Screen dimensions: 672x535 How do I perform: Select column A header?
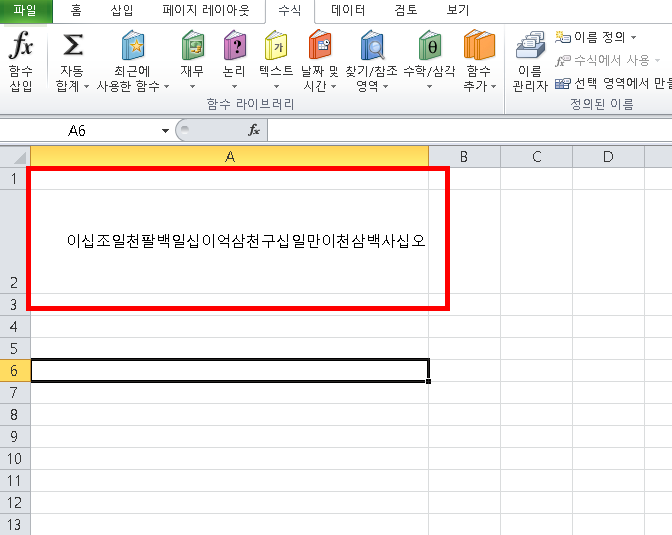pyautogui.click(x=230, y=156)
